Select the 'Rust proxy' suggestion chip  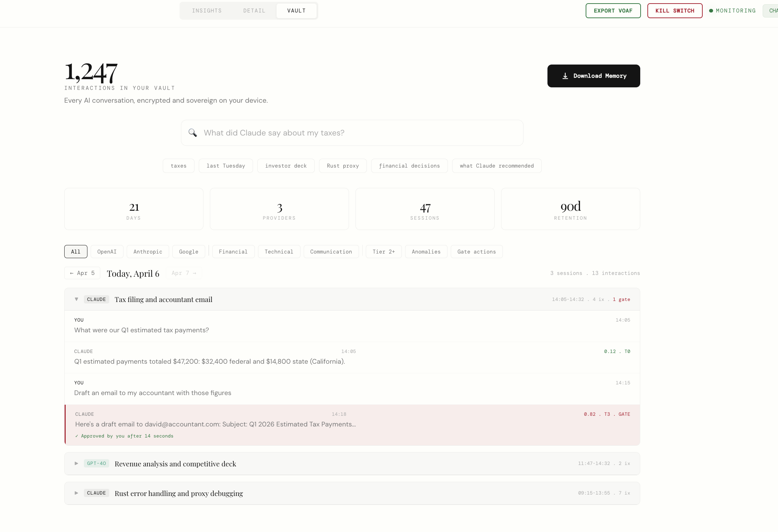pos(343,166)
